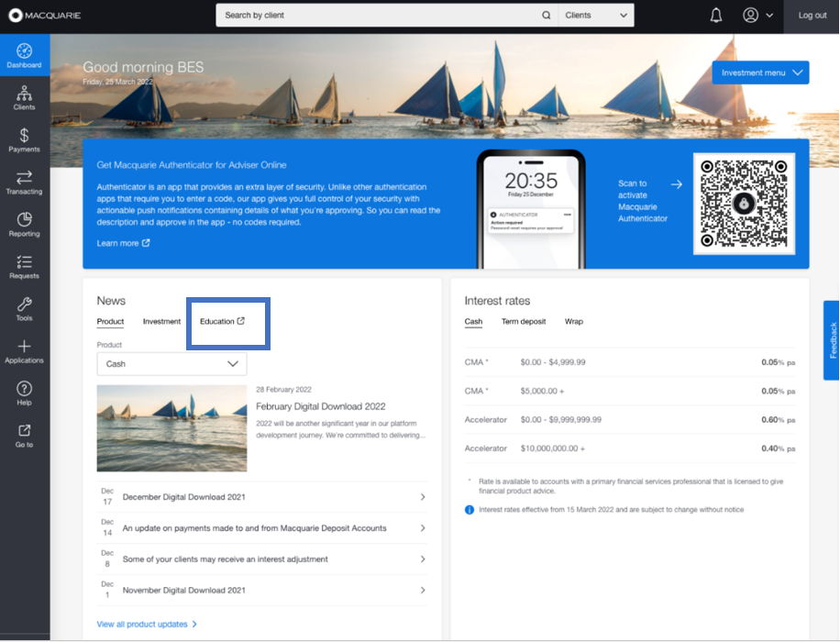This screenshot has width=840, height=642.
Task: Click the search magnifier icon
Action: click(546, 16)
